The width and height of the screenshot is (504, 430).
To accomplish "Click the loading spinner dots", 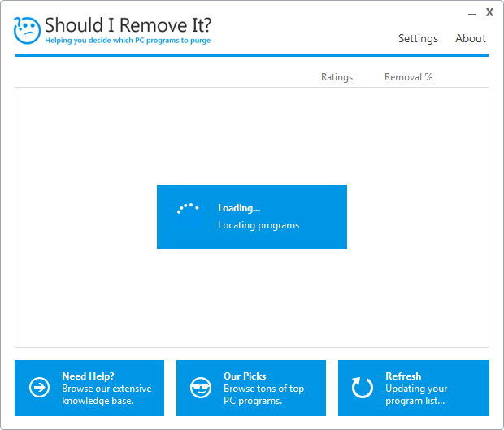I will [x=188, y=208].
